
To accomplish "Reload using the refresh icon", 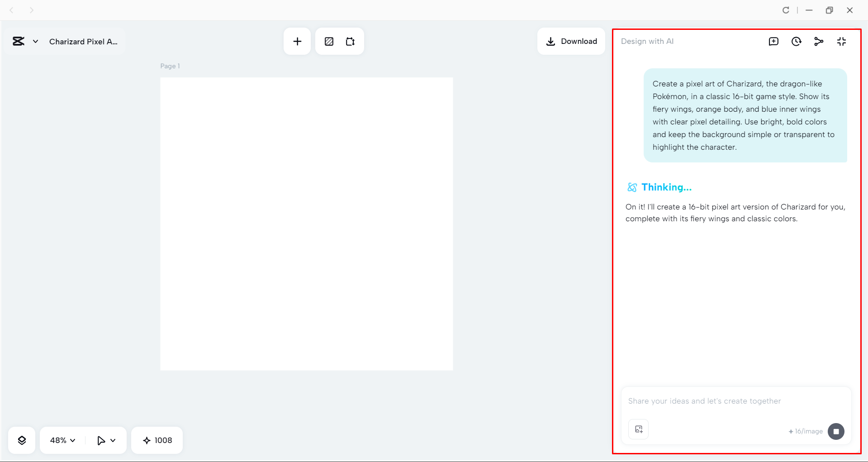I will point(786,10).
